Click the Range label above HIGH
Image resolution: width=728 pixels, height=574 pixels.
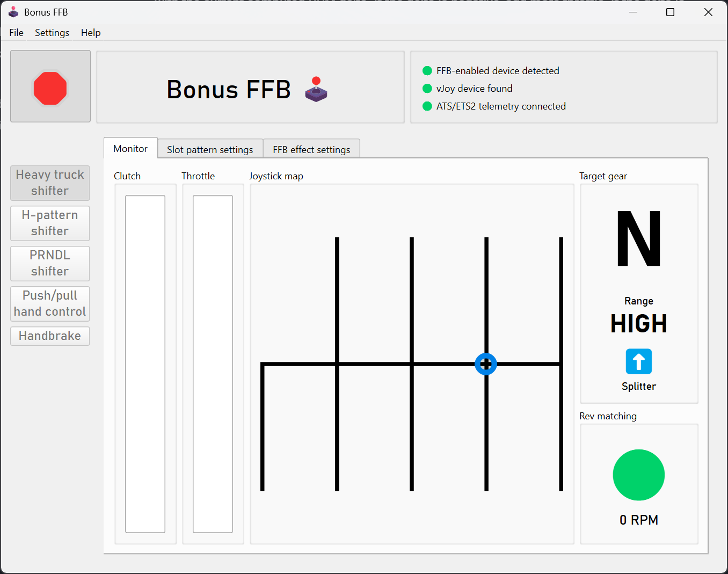(639, 301)
